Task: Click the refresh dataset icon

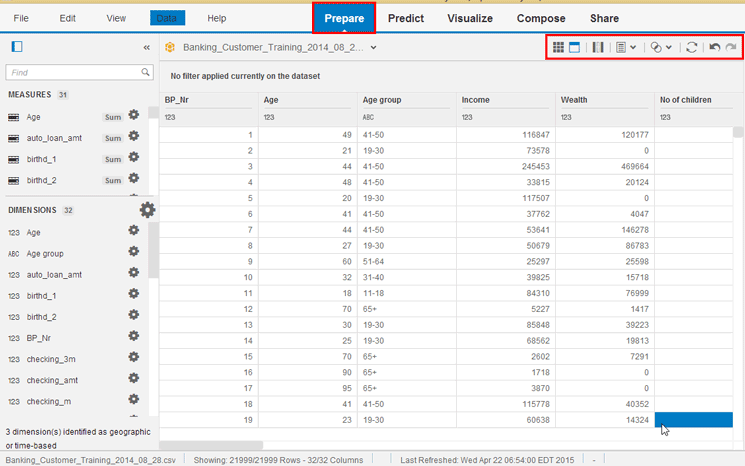Action: click(691, 47)
